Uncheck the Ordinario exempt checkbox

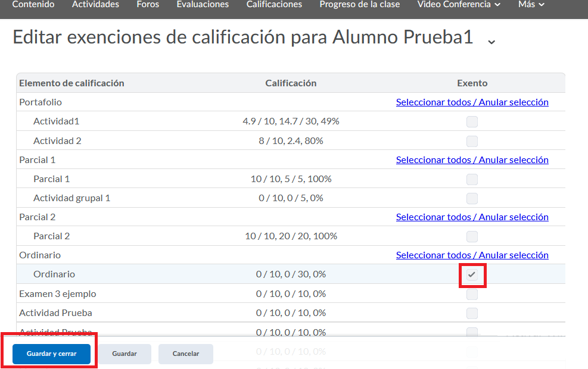(x=472, y=274)
